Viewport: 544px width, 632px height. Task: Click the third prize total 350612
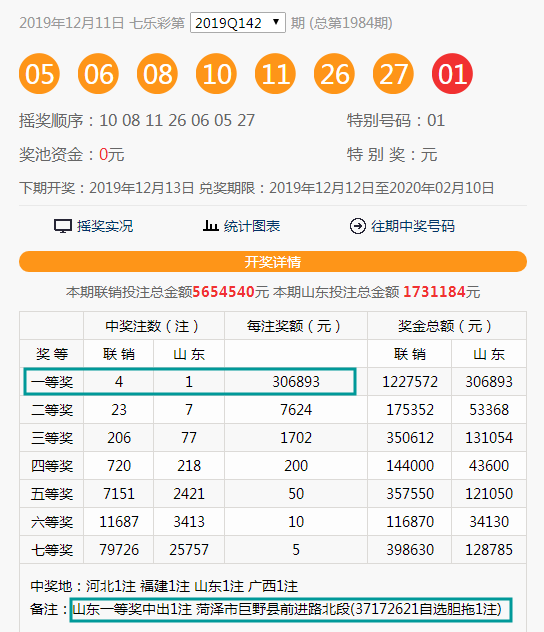click(410, 438)
